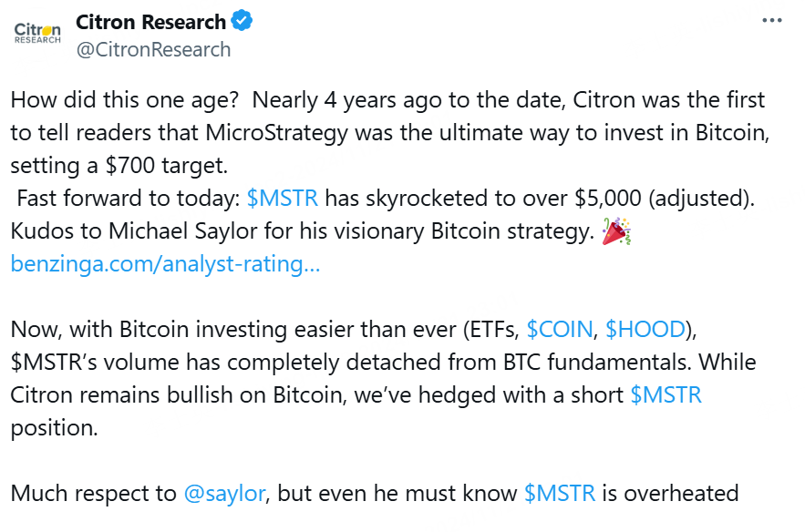The height and width of the screenshot is (532, 805).
Task: Visit the @CitronResearch handle
Action: [x=153, y=49]
